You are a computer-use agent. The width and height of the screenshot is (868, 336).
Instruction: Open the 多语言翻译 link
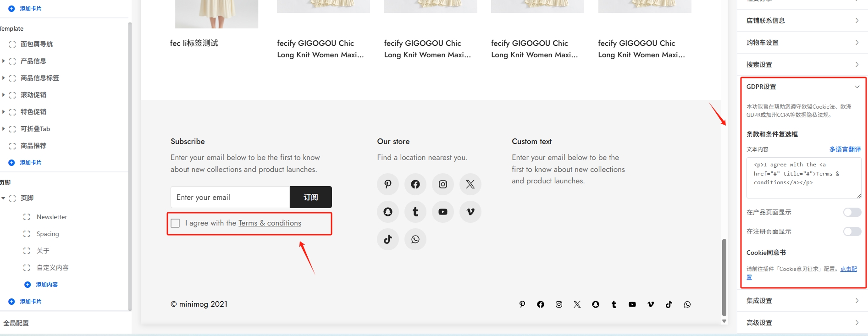click(845, 149)
